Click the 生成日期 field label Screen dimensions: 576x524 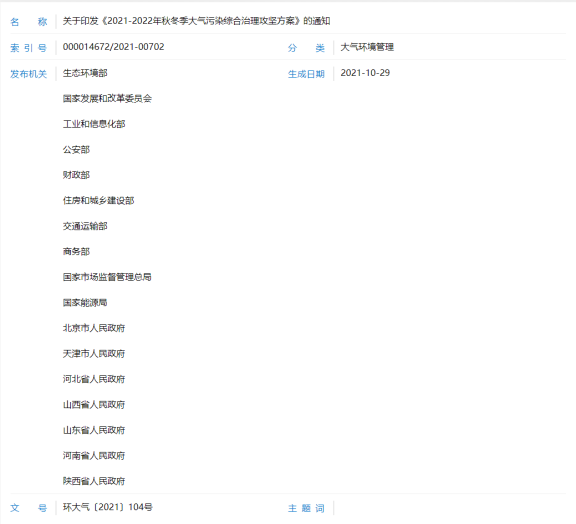pyautogui.click(x=306, y=74)
